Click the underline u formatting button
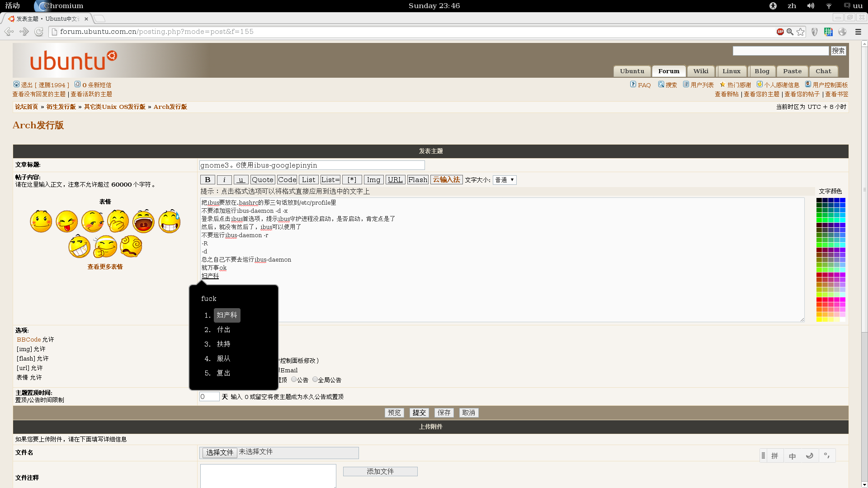 click(241, 180)
